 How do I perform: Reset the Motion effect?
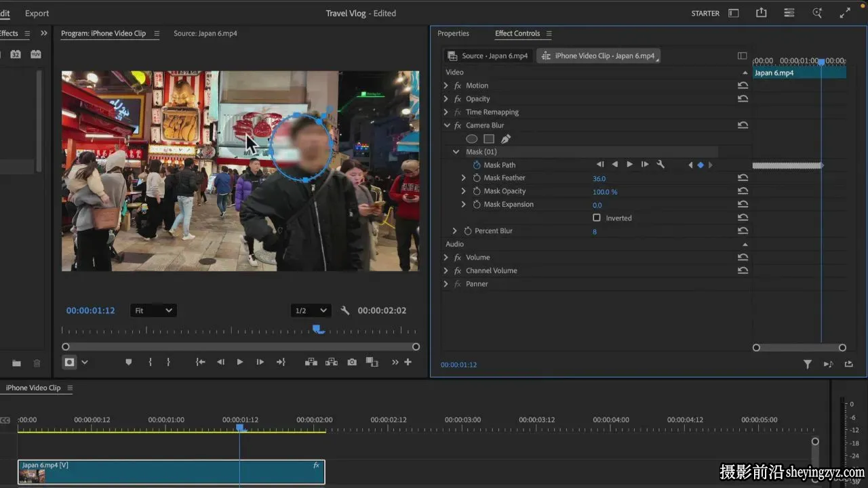[x=743, y=85]
